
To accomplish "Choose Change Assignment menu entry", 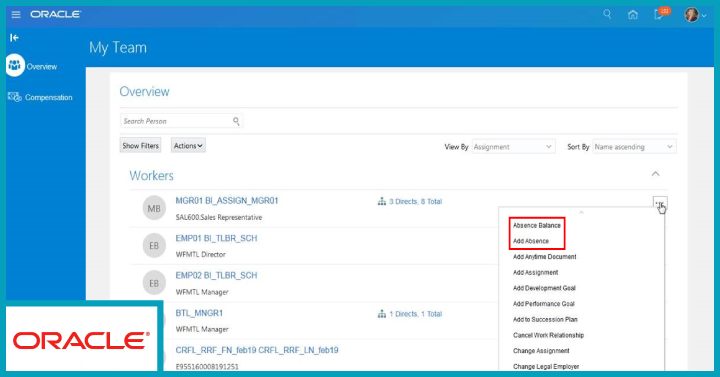I will point(541,351).
